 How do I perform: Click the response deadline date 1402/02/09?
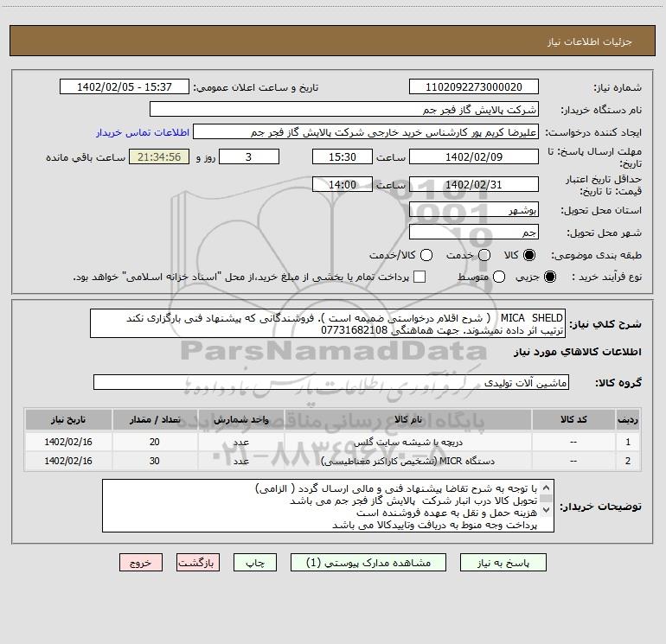click(474, 156)
